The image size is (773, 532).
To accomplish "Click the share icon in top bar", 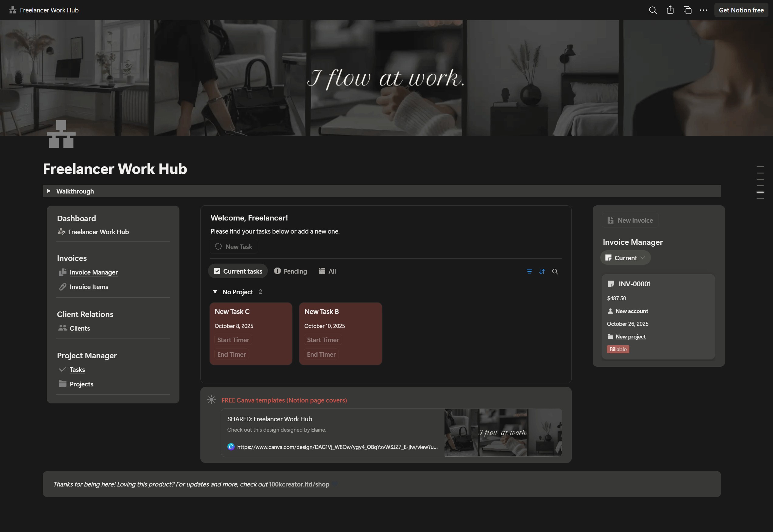I will tap(670, 10).
